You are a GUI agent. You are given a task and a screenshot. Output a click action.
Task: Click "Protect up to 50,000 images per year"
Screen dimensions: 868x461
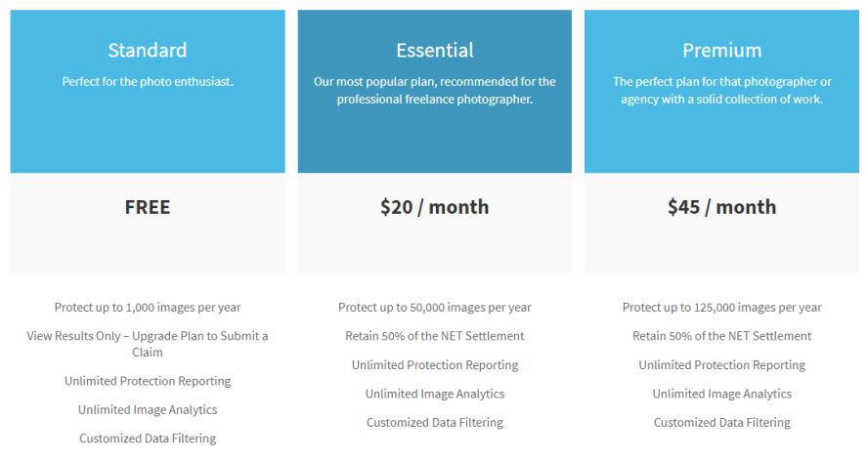pos(435,307)
